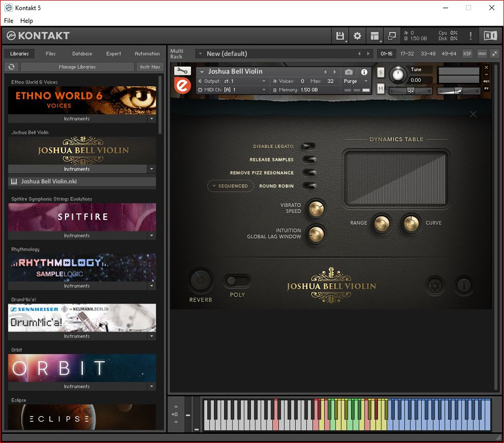Viewport: 504px width, 443px height.
Task: Click the Manage Libraries button
Action: tap(77, 67)
